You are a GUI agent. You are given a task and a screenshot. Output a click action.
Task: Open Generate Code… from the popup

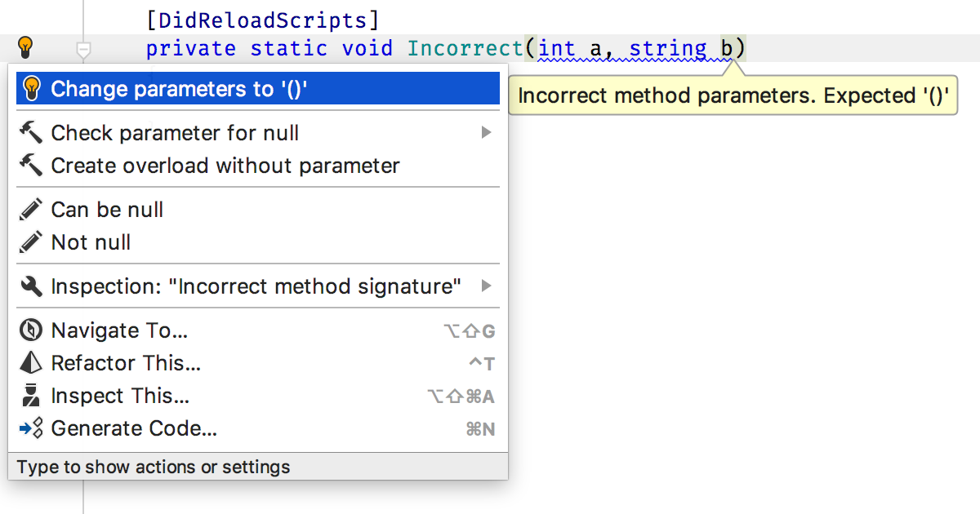[x=258, y=428]
